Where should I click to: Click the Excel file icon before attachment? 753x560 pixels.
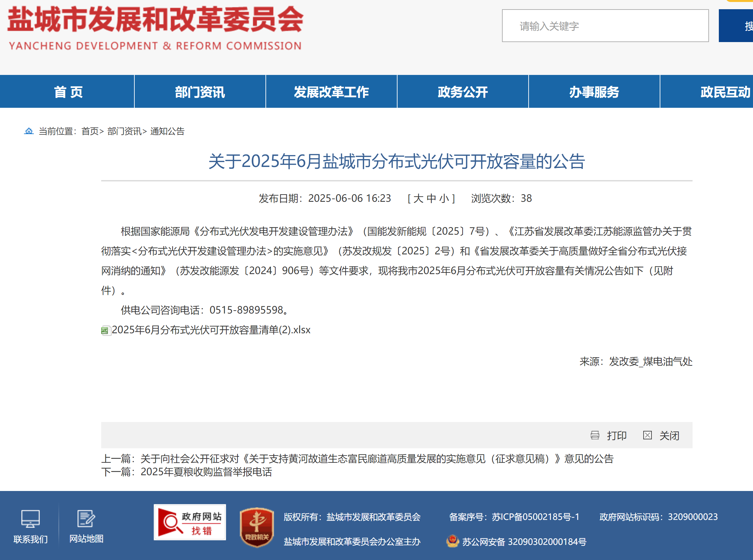(105, 331)
